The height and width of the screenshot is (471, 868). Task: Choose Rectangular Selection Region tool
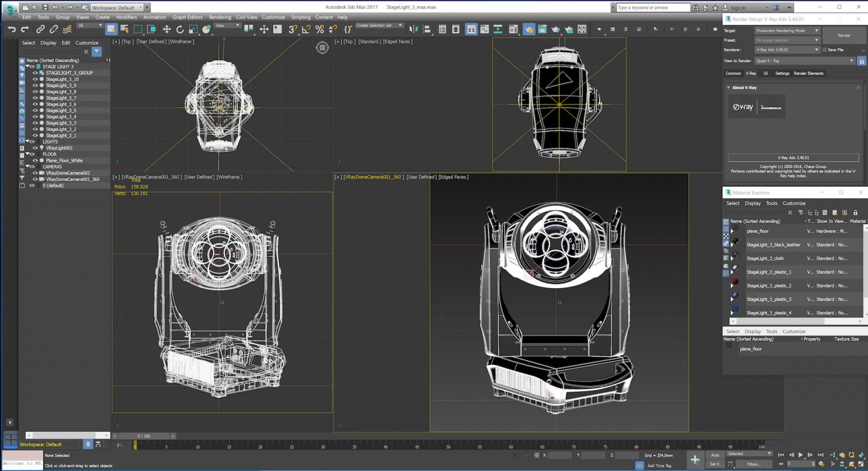(138, 29)
